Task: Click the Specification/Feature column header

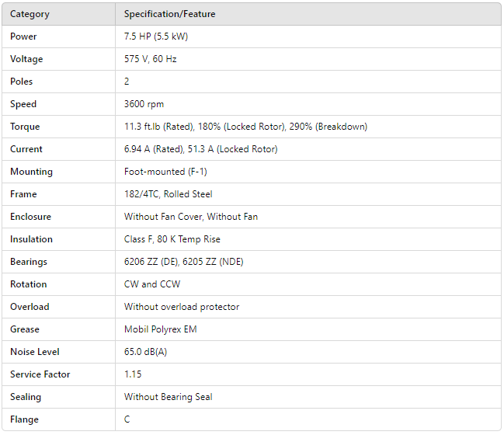Action: [170, 14]
